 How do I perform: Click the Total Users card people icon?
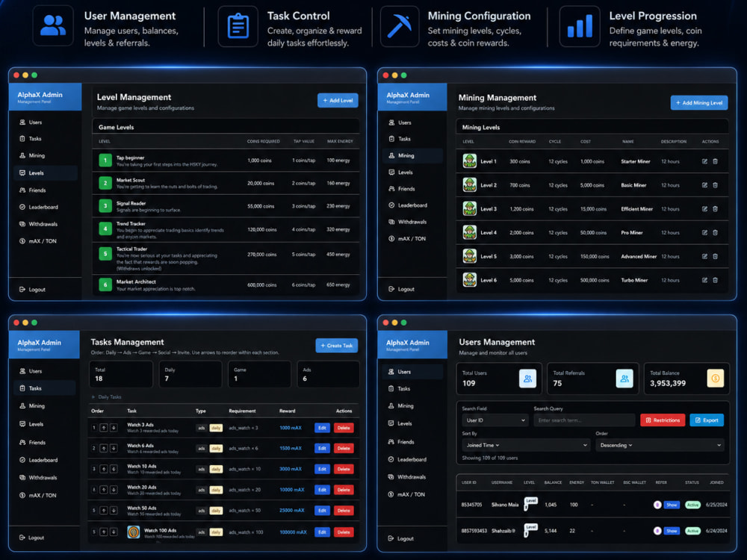[x=528, y=379]
